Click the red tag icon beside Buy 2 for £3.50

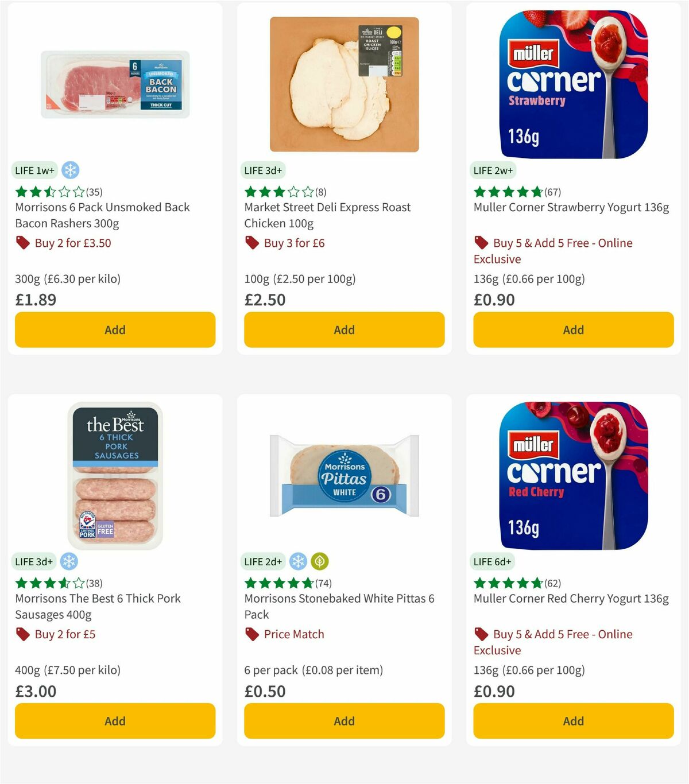click(x=23, y=243)
